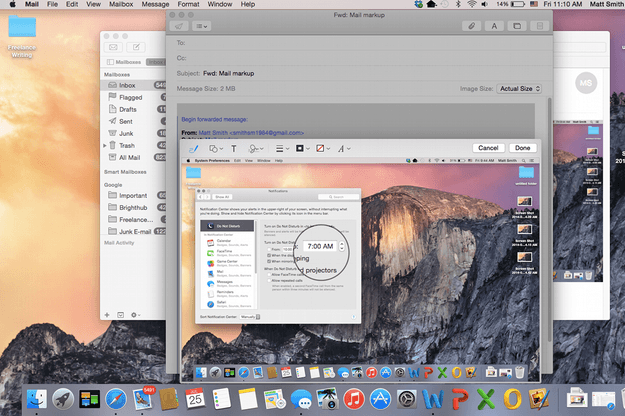625x416 pixels.
Task: Open the Signature markup dropdown
Action: (256, 149)
